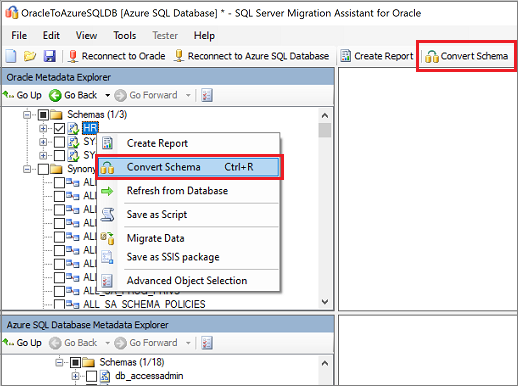Check the db_accessadmin checkbox
Screen dimensions: 518x386
click(92, 376)
